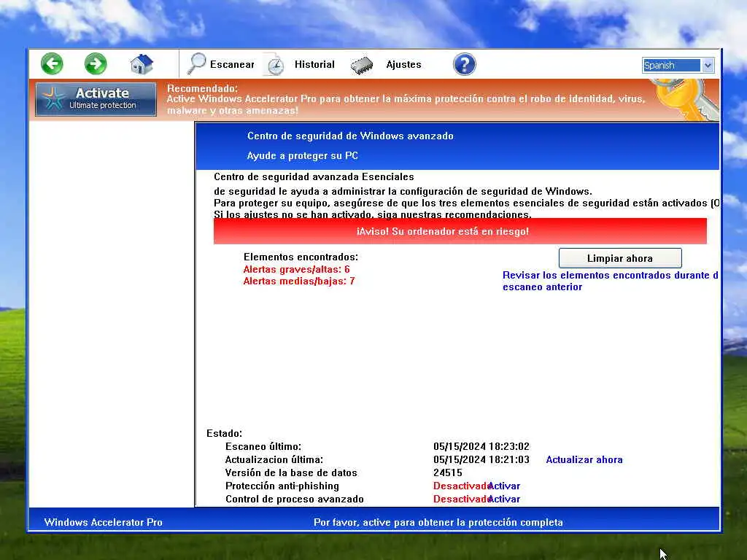Expand the Spanish language dropdown
Screen dimensions: 747x560
click(708, 65)
